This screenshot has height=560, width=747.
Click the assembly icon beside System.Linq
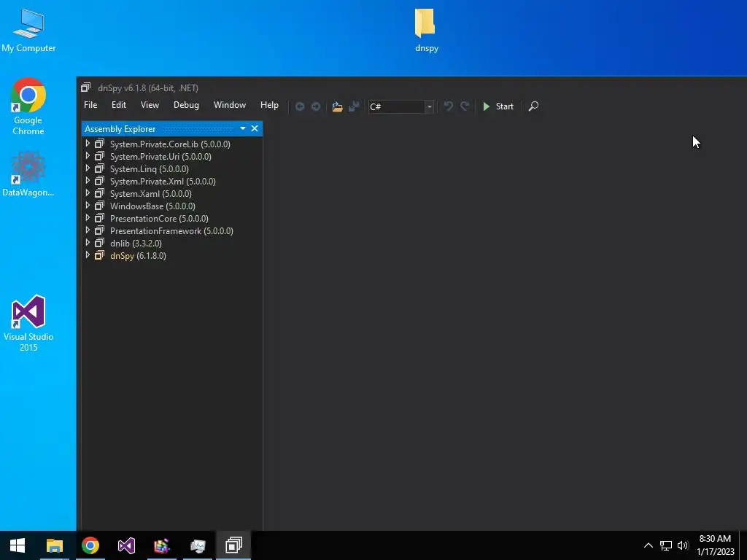coord(99,168)
